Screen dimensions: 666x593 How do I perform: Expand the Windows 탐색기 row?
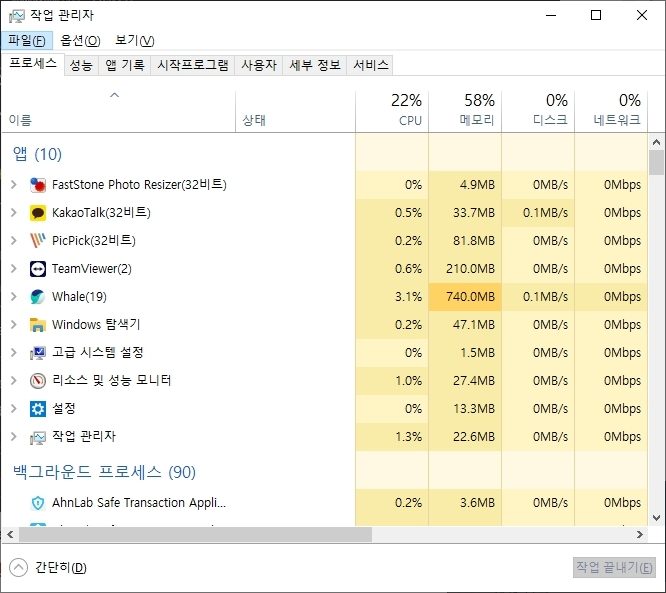pos(14,325)
